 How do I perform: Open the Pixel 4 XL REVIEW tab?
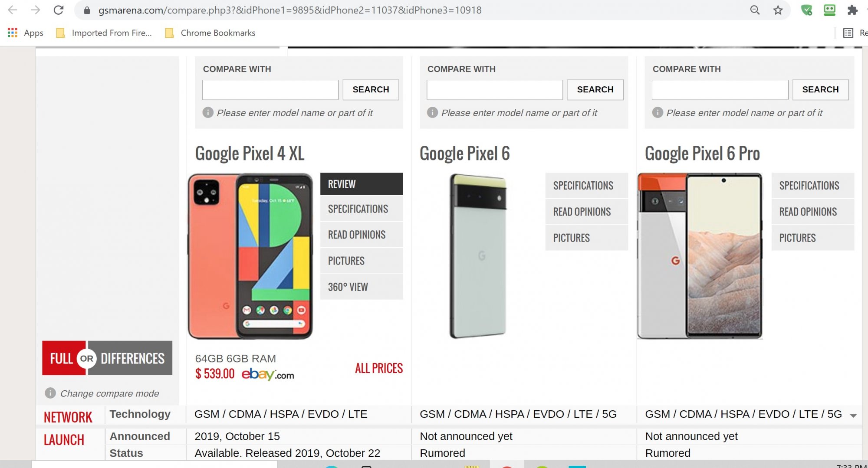362,184
